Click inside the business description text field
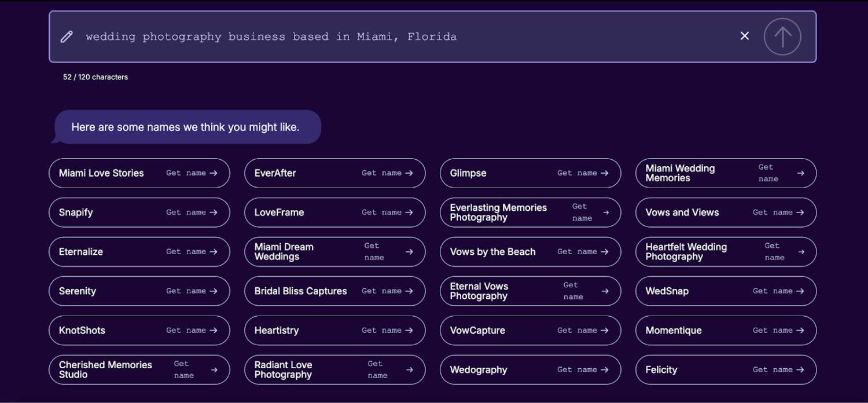The image size is (868, 403). (405, 36)
